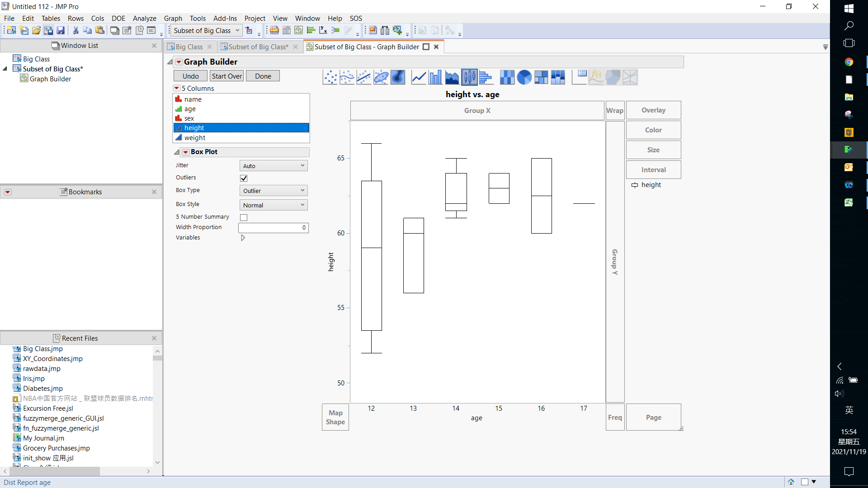Open Chrome from the Windows taskbar
The image size is (868, 488).
click(x=849, y=62)
